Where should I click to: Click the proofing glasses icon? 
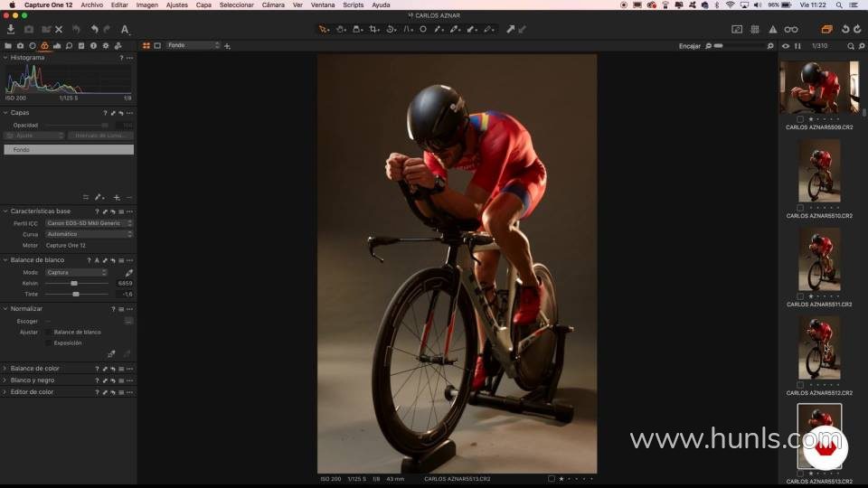point(791,29)
